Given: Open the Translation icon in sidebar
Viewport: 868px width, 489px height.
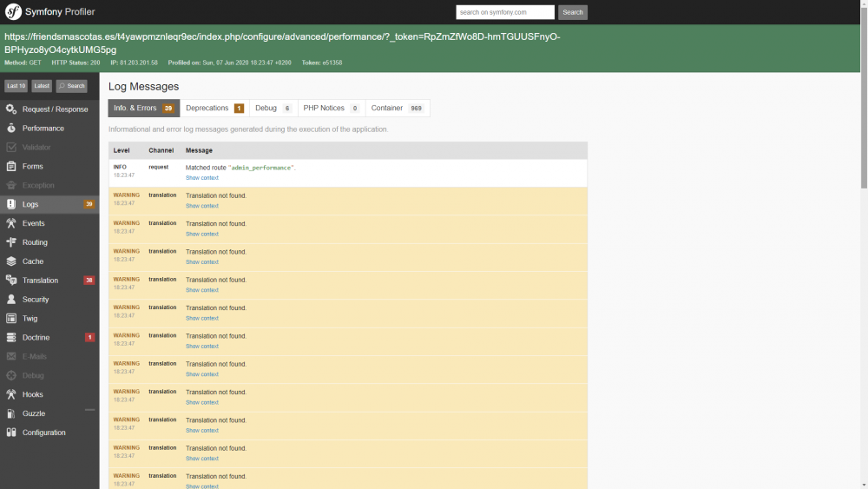Looking at the screenshot, I should (x=11, y=281).
